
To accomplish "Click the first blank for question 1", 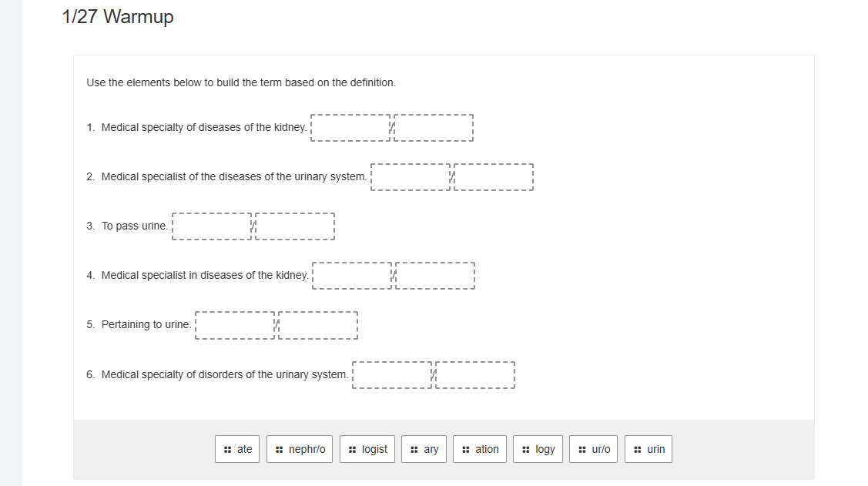I will [x=350, y=127].
